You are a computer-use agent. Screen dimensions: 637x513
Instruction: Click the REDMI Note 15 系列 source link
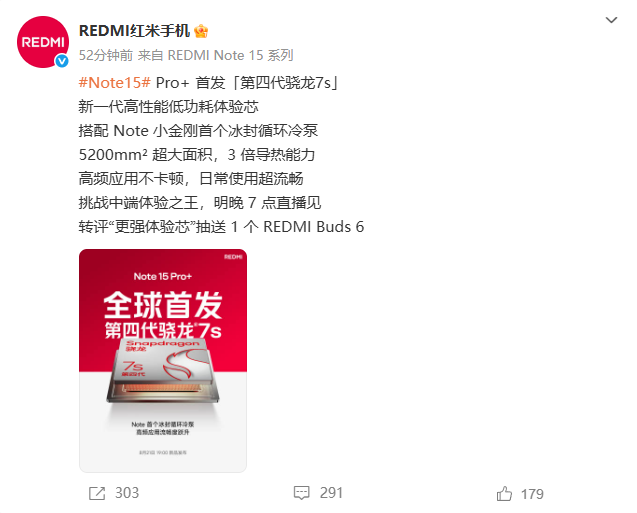[230, 55]
